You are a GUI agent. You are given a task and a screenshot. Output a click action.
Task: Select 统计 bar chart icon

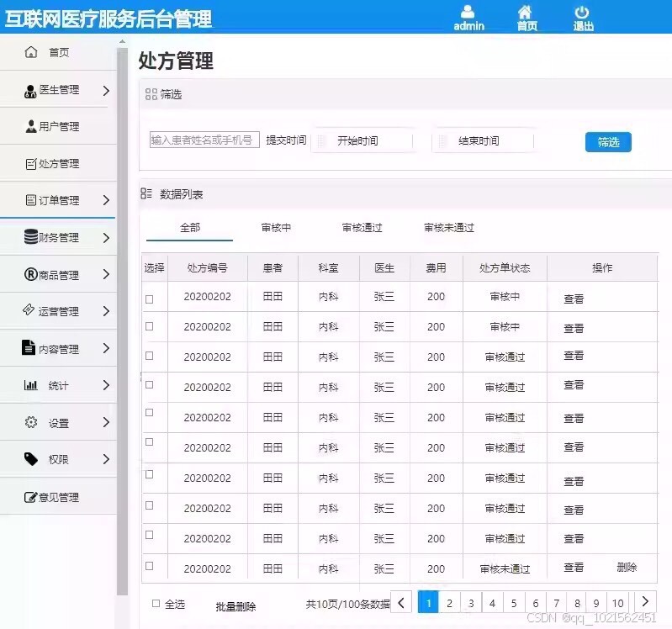point(30,385)
